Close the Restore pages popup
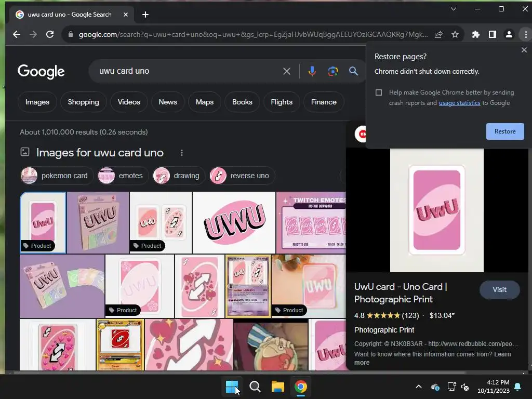Viewport: 532px width, 399px height. (524, 50)
